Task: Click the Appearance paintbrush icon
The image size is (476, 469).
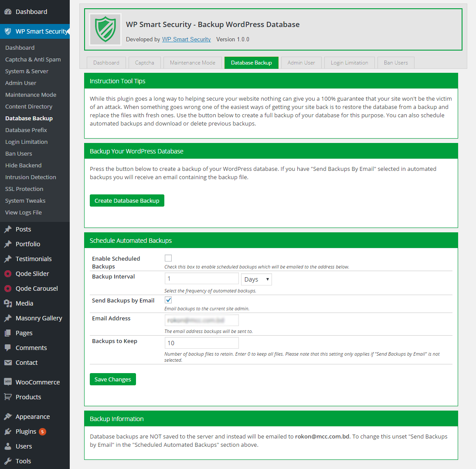Action: click(x=8, y=417)
